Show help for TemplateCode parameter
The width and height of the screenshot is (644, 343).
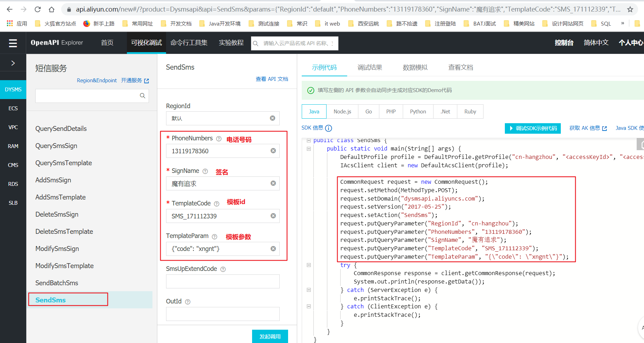216,204
